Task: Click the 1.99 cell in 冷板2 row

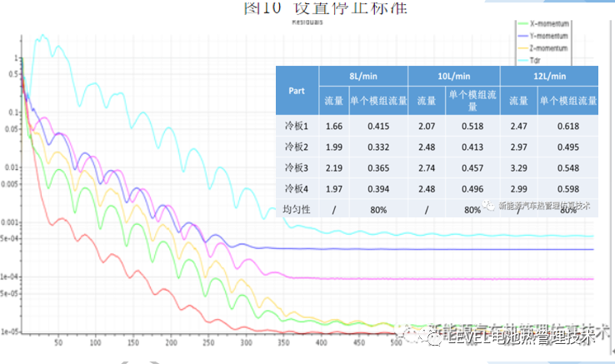Action: pyautogui.click(x=334, y=147)
